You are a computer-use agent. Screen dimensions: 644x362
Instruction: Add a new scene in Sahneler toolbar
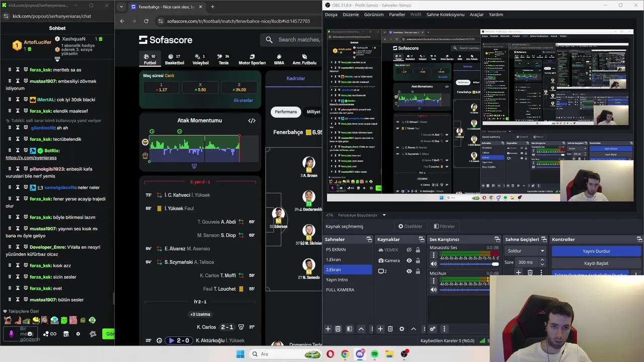pyautogui.click(x=328, y=329)
